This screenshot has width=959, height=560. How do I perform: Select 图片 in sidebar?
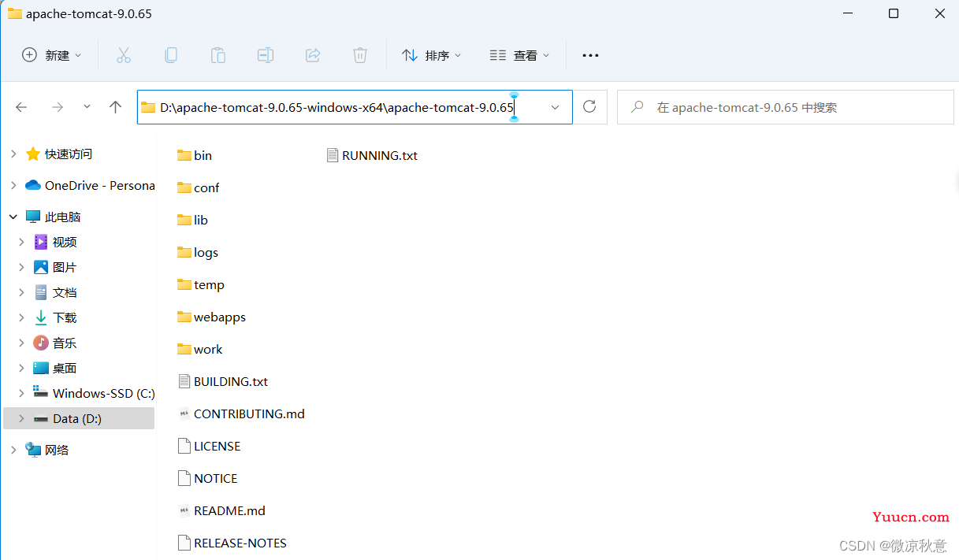point(65,267)
